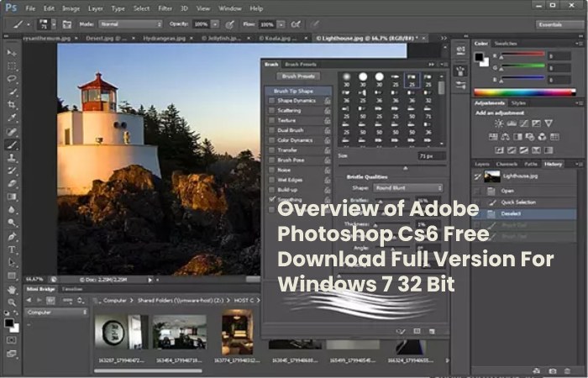
Task: Open the brush preset picker arrow
Action: (54, 24)
